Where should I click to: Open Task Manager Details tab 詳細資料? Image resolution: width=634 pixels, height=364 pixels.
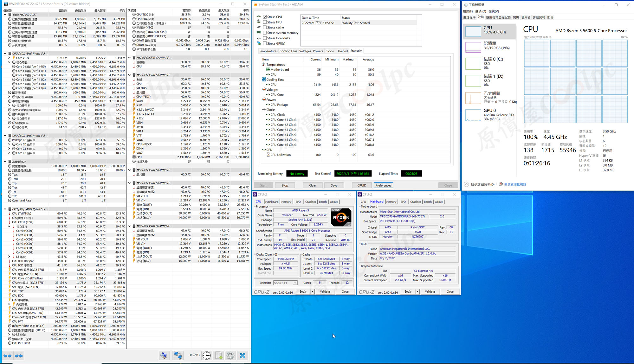pyautogui.click(x=539, y=17)
